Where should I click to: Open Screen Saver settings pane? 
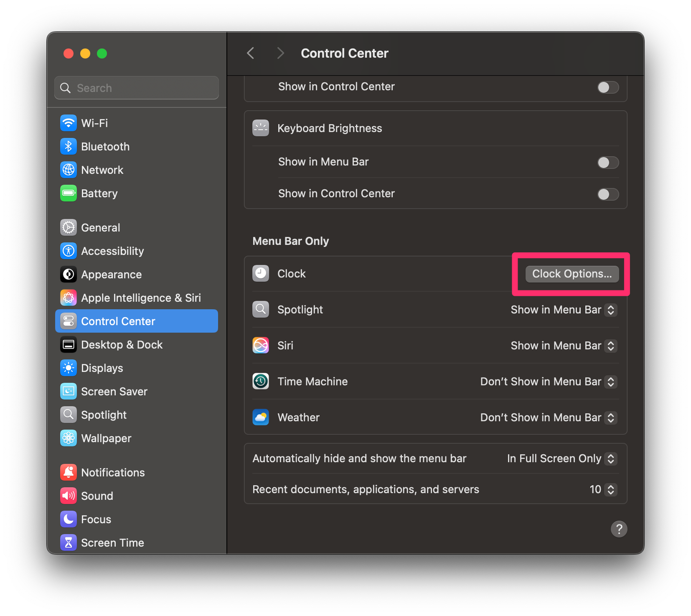[137, 391]
